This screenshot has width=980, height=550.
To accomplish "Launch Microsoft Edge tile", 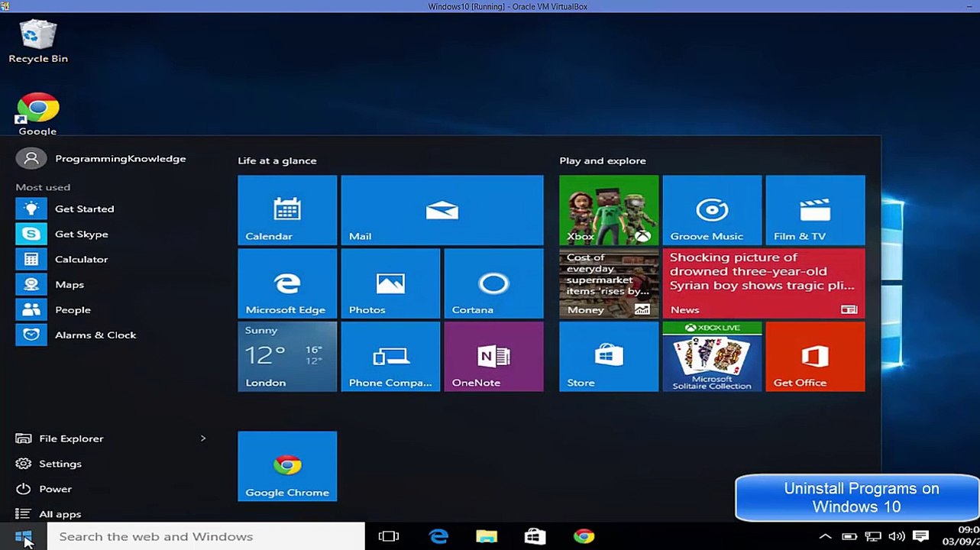I will point(287,283).
